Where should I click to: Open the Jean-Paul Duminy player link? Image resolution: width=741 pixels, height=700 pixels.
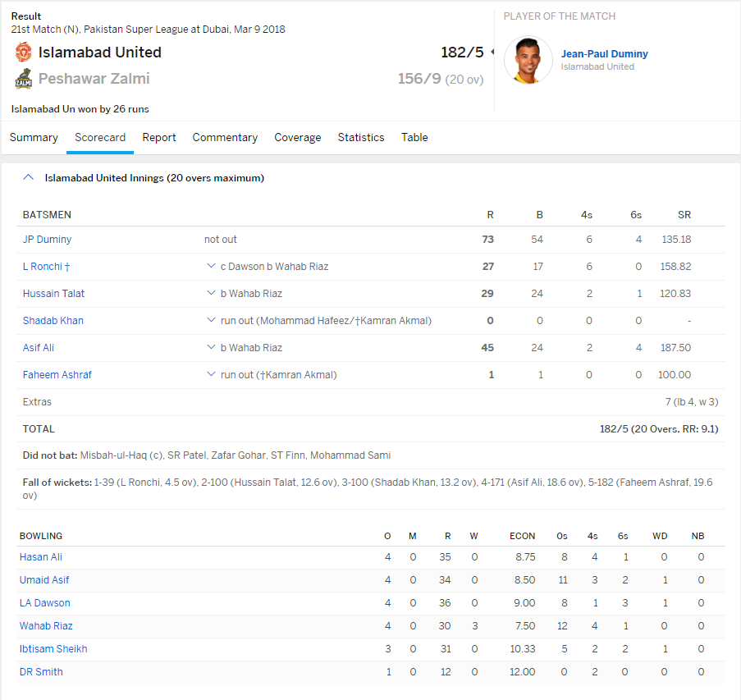pyautogui.click(x=604, y=54)
